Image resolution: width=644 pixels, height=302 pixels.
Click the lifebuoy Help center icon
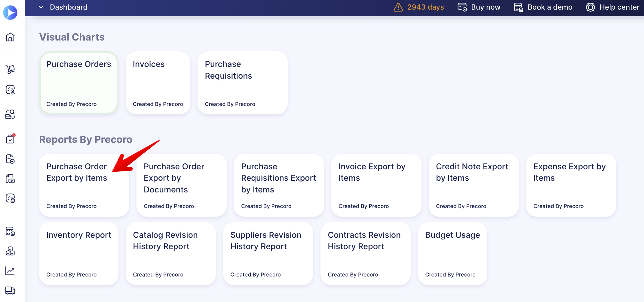(x=590, y=7)
